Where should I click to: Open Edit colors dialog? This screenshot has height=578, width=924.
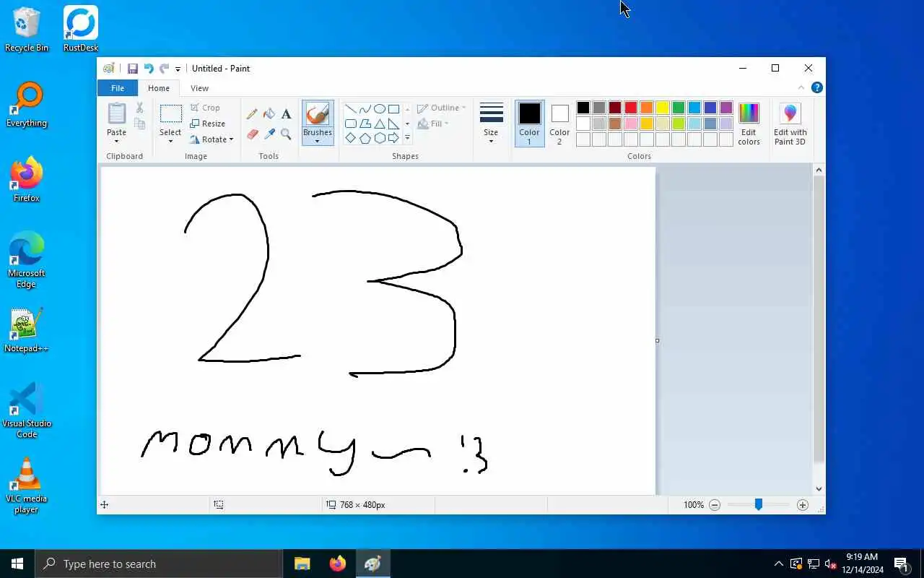click(749, 124)
